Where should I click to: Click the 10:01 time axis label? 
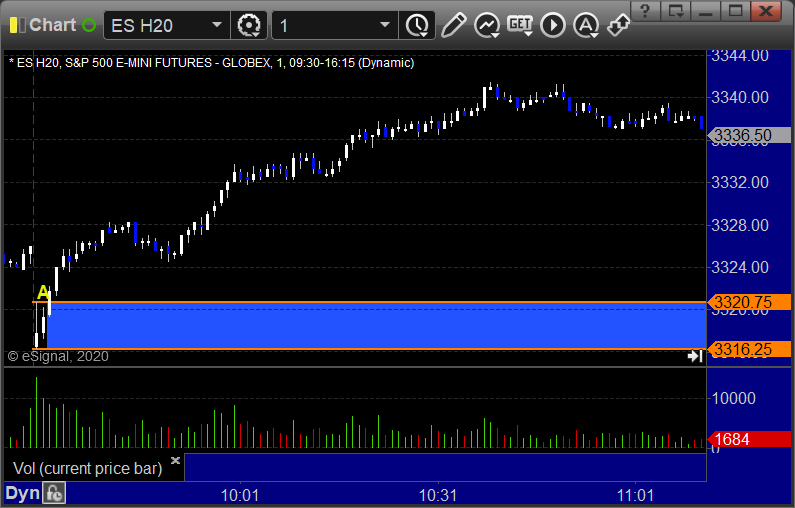point(240,495)
